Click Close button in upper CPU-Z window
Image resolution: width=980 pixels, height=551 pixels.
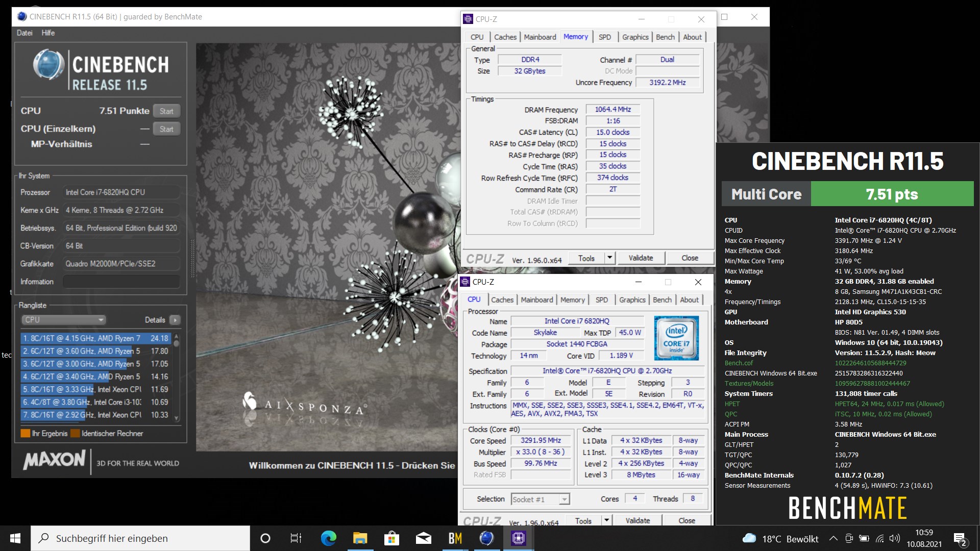coord(690,258)
